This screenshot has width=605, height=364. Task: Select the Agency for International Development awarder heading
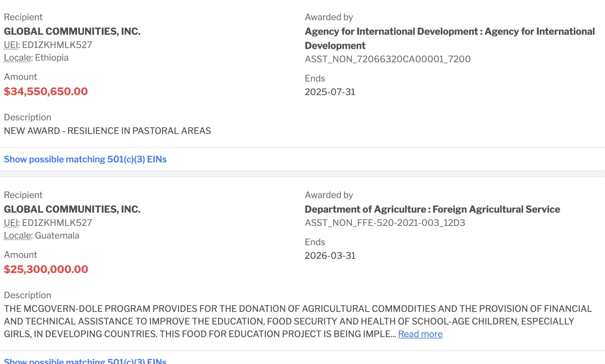pyautogui.click(x=450, y=38)
